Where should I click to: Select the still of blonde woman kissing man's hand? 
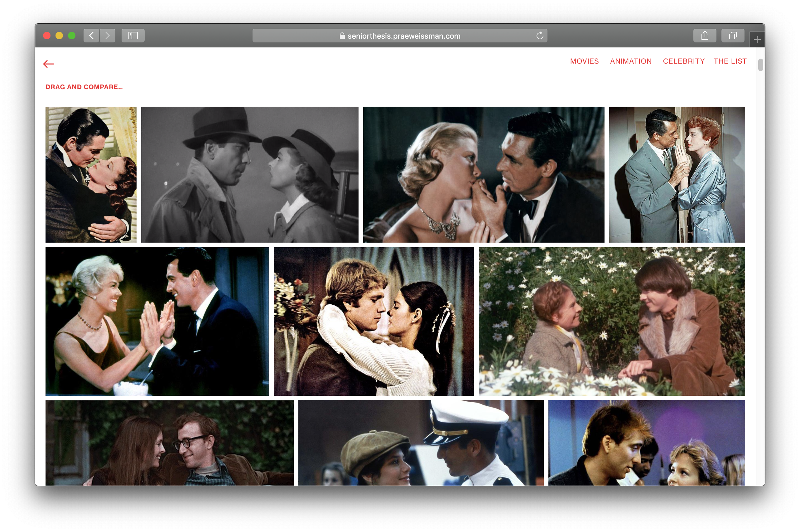click(x=483, y=175)
